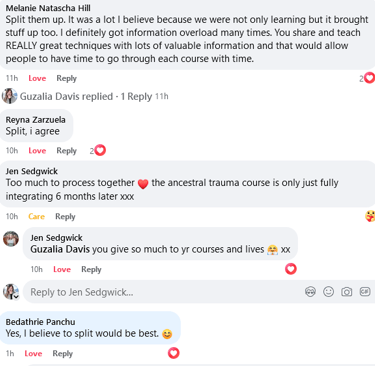Image resolution: width=375 pixels, height=366 pixels.
Task: Toggle Love on Bedathrie Panchu's comment
Action: pos(33,353)
